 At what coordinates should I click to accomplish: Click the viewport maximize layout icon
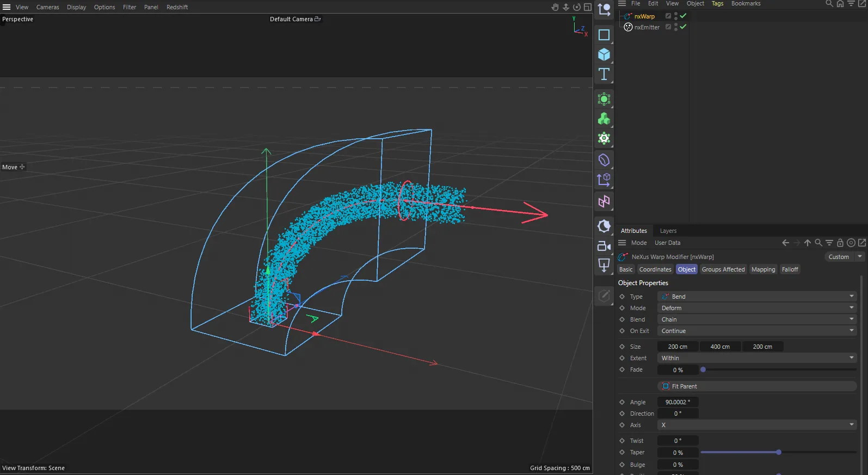click(x=588, y=7)
